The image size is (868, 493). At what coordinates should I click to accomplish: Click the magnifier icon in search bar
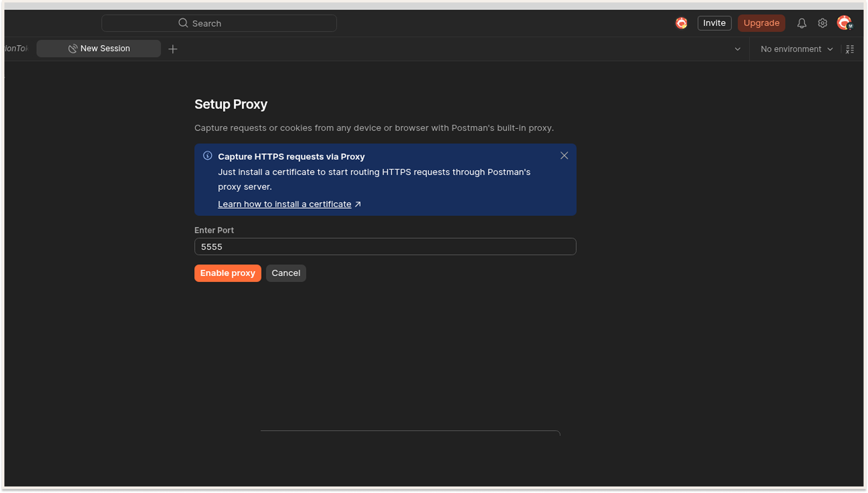(183, 23)
